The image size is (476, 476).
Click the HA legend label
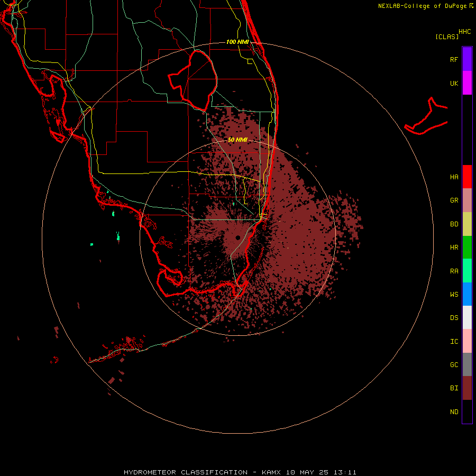click(454, 177)
